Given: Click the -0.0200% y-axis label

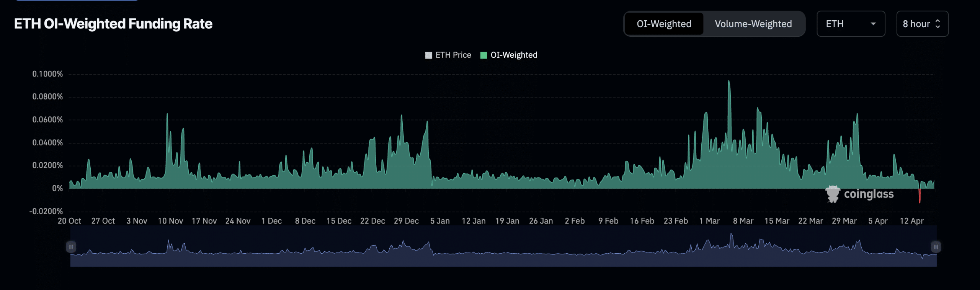Looking at the screenshot, I should click(x=46, y=211).
